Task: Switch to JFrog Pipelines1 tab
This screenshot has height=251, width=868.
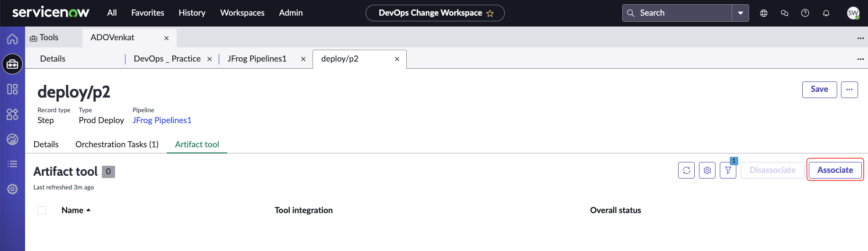Action: pos(257,59)
